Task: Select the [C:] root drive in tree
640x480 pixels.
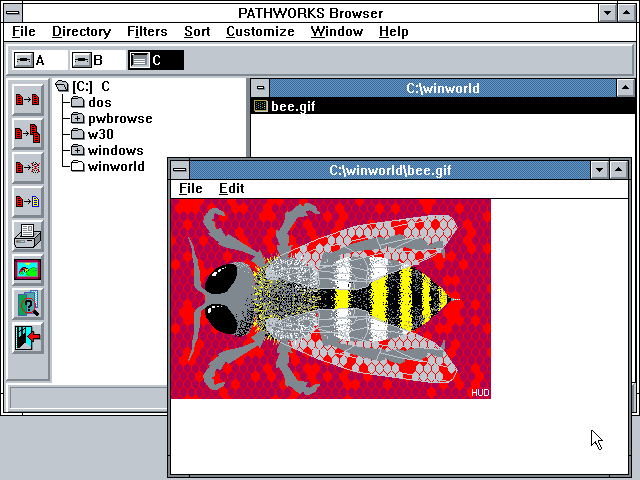Action: (82, 87)
